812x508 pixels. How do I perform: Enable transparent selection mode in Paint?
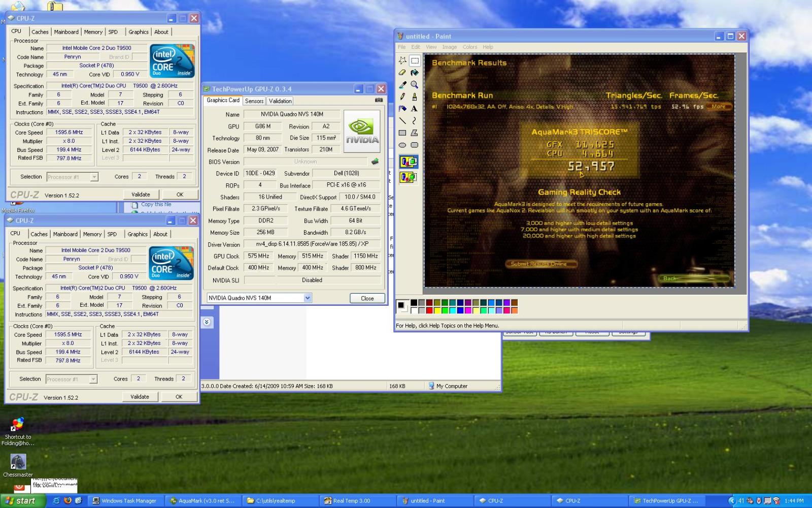pos(409,177)
